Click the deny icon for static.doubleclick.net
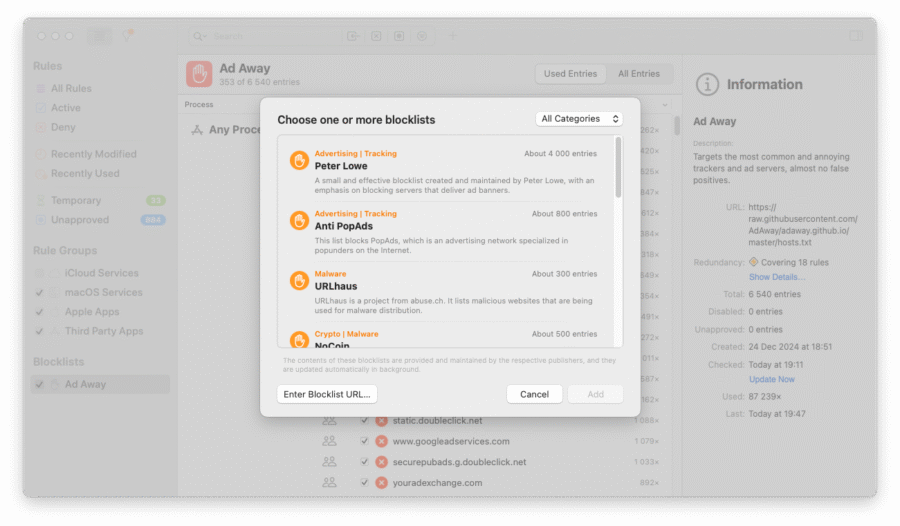Viewport: 900px width, 526px height. tap(381, 421)
